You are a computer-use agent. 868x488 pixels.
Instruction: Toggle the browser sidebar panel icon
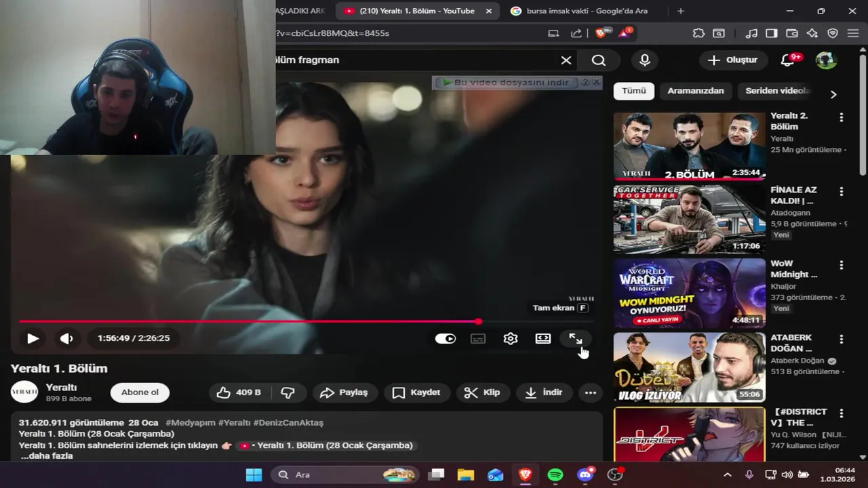point(772,33)
